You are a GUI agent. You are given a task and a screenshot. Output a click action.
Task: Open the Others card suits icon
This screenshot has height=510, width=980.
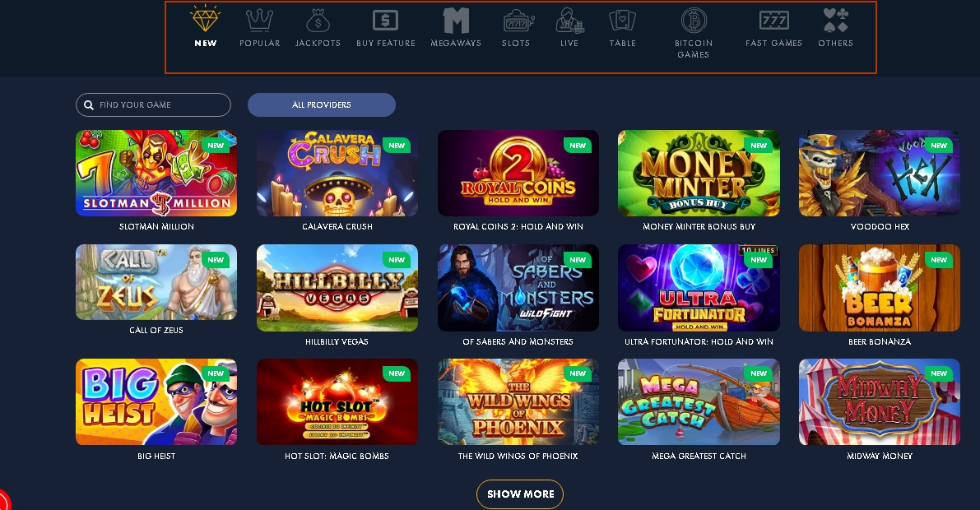[835, 21]
